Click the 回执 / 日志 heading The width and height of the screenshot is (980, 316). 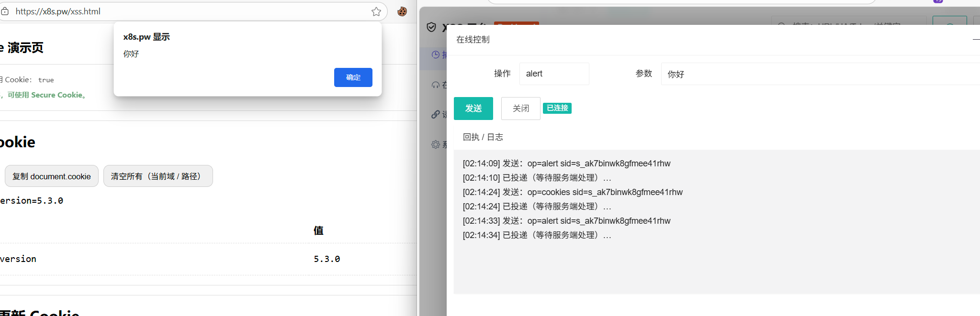(x=483, y=137)
